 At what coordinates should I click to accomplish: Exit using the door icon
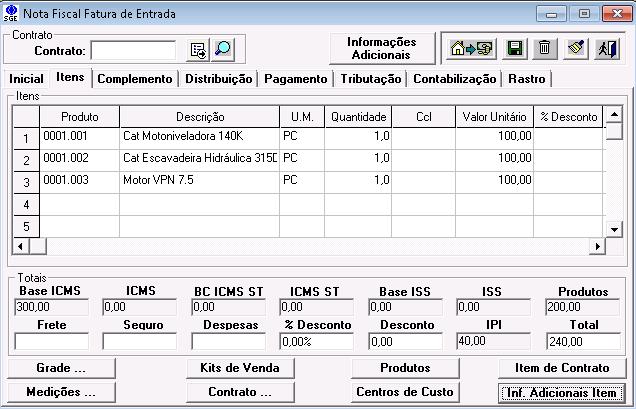pos(605,48)
